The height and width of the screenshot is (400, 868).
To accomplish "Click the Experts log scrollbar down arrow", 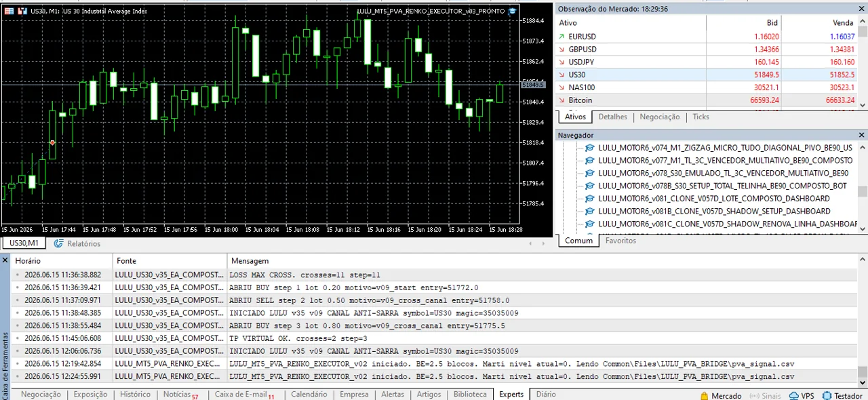I will point(863,383).
